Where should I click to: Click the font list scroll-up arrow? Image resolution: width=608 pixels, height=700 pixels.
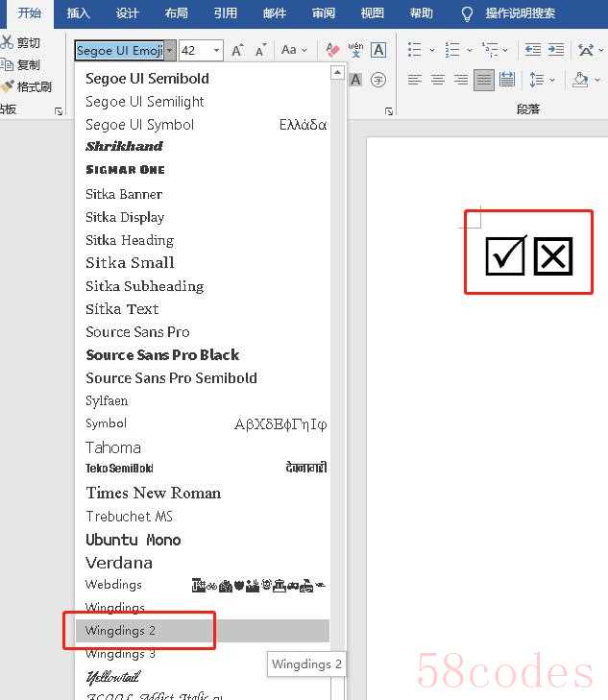337,72
